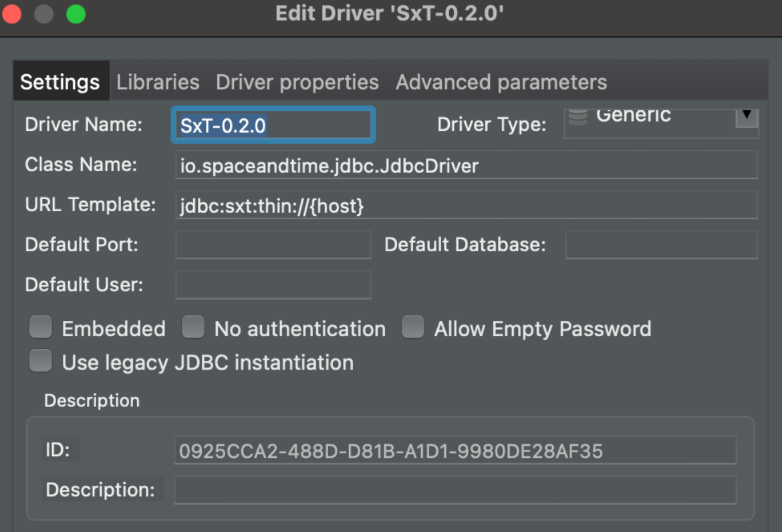Click the URL Template label
Viewport: 782px width, 532px height.
[x=90, y=205]
